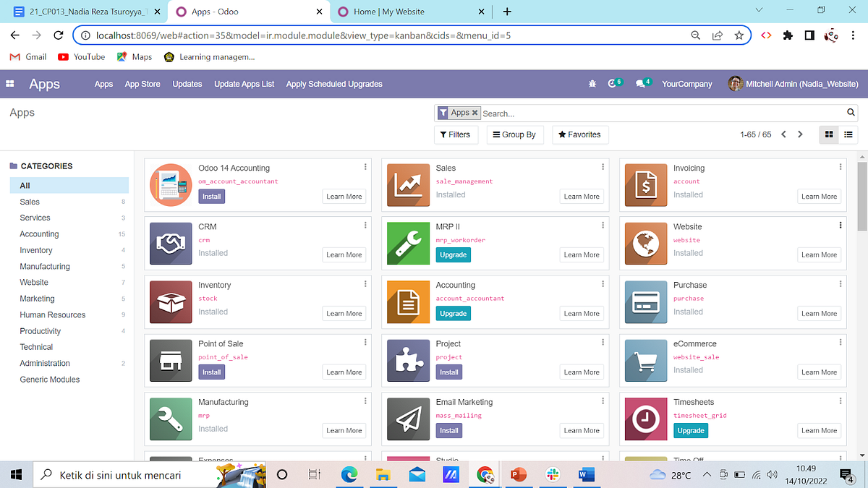
Task: Click the CRM handshake icon
Action: 171,244
